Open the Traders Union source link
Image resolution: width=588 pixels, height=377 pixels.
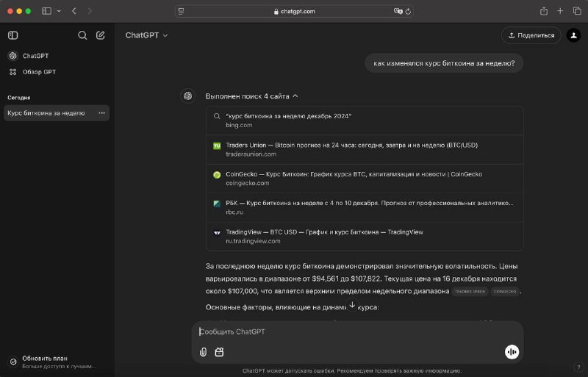pyautogui.click(x=365, y=149)
